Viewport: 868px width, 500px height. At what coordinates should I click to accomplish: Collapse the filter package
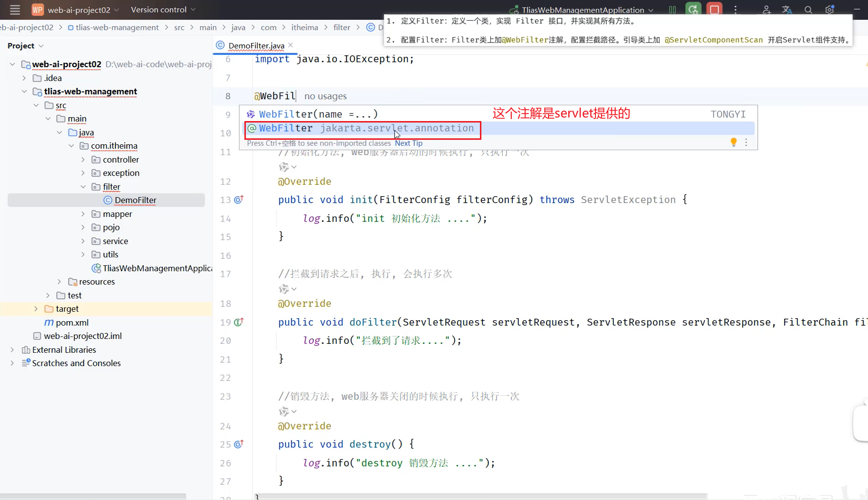coord(83,187)
